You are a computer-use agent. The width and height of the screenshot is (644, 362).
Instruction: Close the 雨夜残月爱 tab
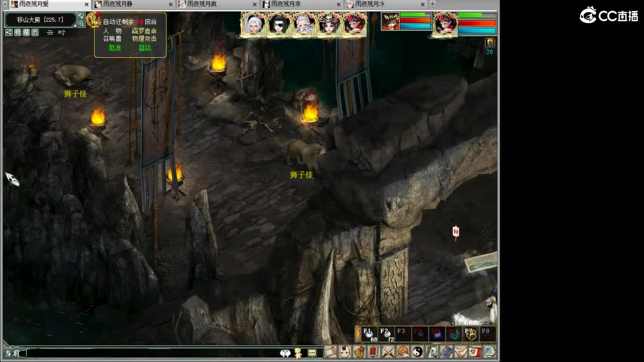pyautogui.click(x=88, y=4)
